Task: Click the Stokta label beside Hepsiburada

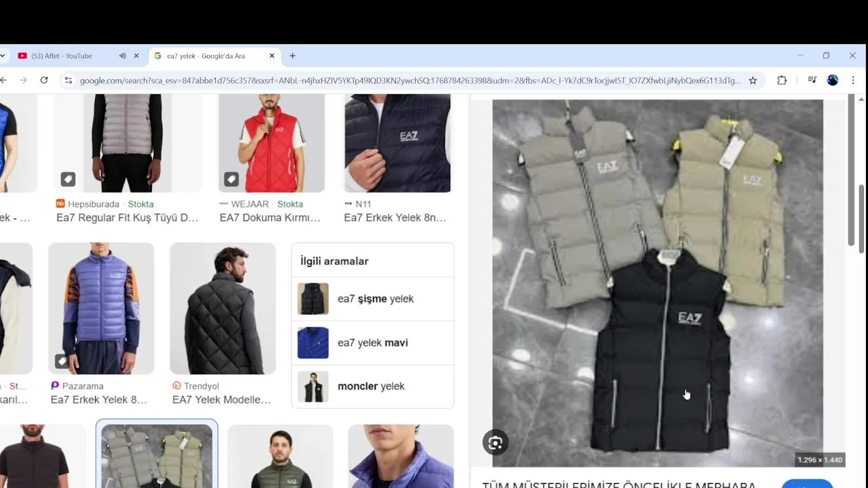Action: click(141, 204)
